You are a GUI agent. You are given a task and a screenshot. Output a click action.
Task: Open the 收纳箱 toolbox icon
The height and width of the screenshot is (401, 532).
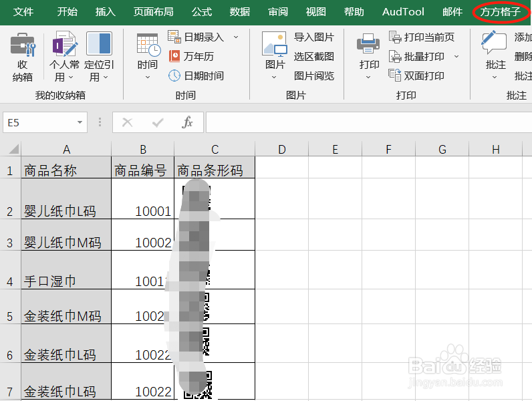point(23,44)
